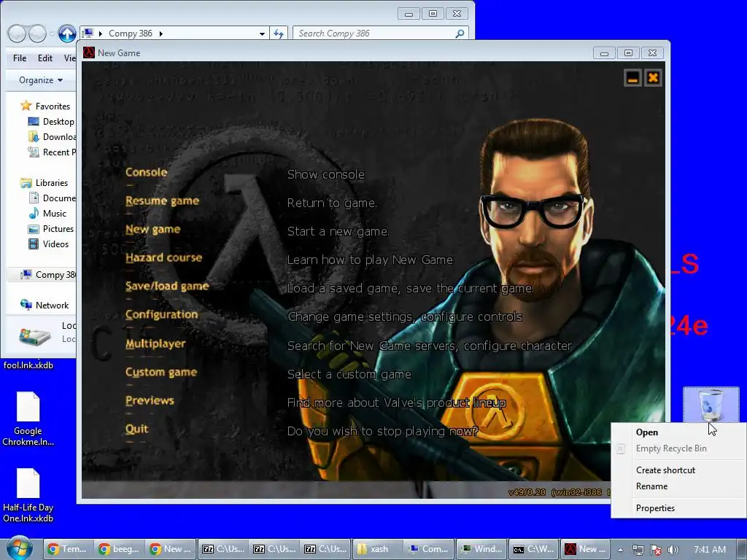747x560 pixels.
Task: Click the Explorer Up arrow button
Action: click(x=67, y=34)
